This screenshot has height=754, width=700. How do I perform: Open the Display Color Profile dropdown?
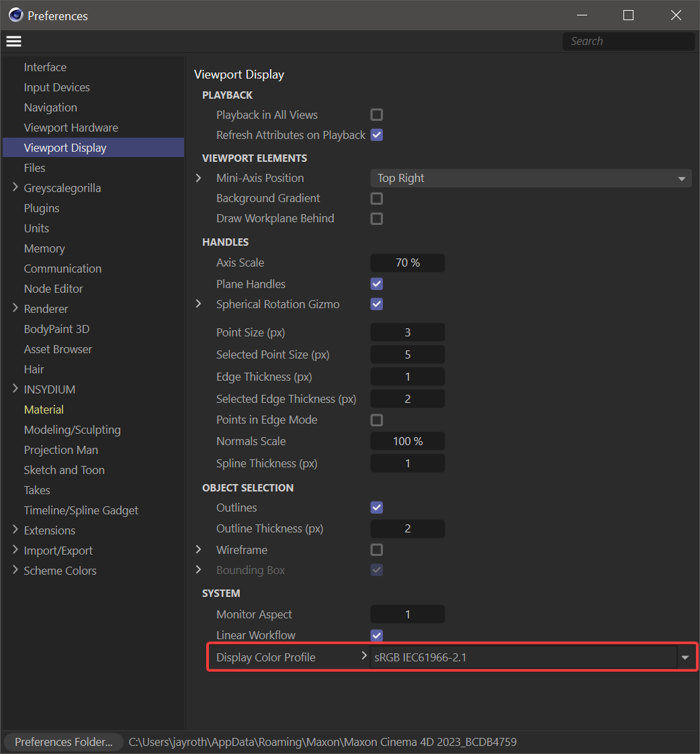[x=685, y=657]
